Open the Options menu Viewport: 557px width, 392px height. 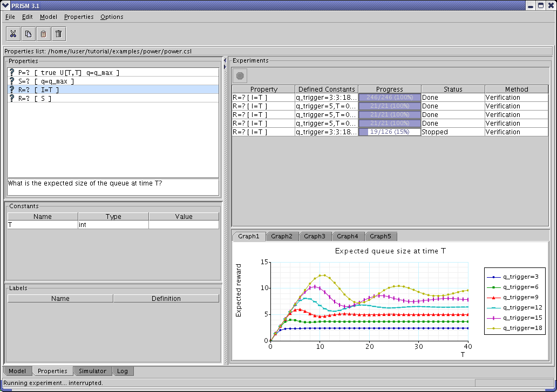click(112, 17)
